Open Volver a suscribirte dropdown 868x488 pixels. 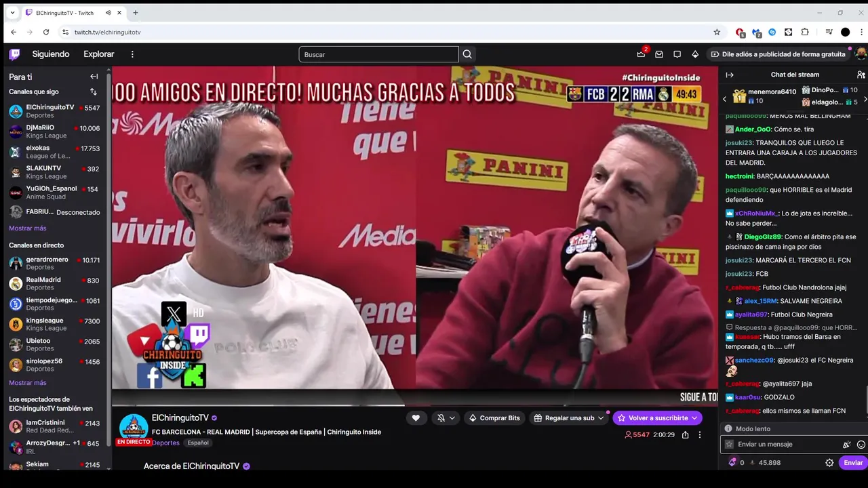coord(695,418)
